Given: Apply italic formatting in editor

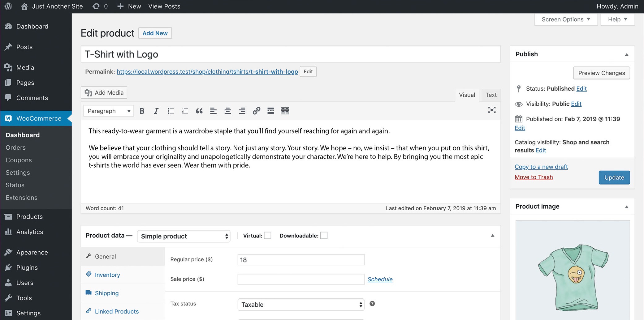Looking at the screenshot, I should click(x=156, y=111).
